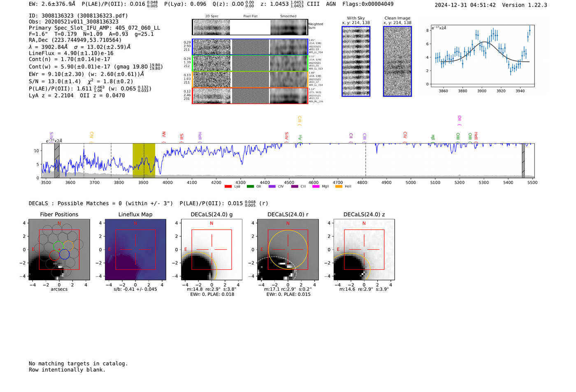Viewport: 576px width, 392px height.
Task: Click the 'Row intentionally blank.' text
Action: pyautogui.click(x=67, y=370)
